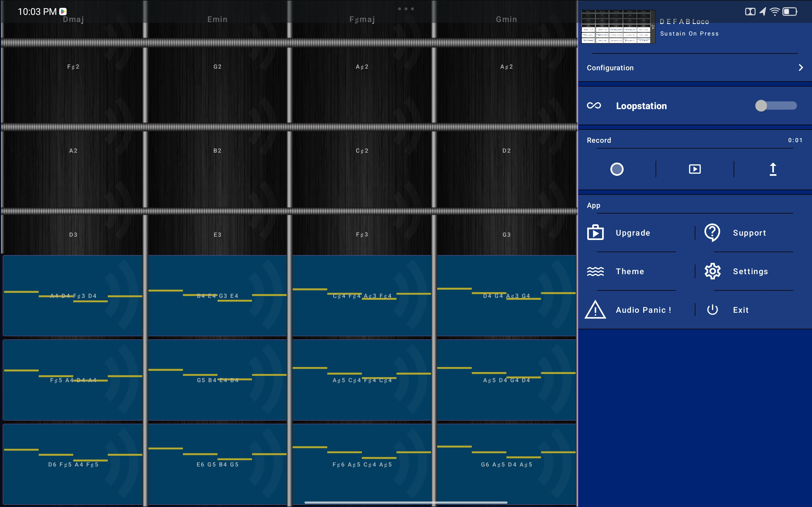812x507 pixels.
Task: Select the Dmaj chord column header
Action: [x=73, y=20]
